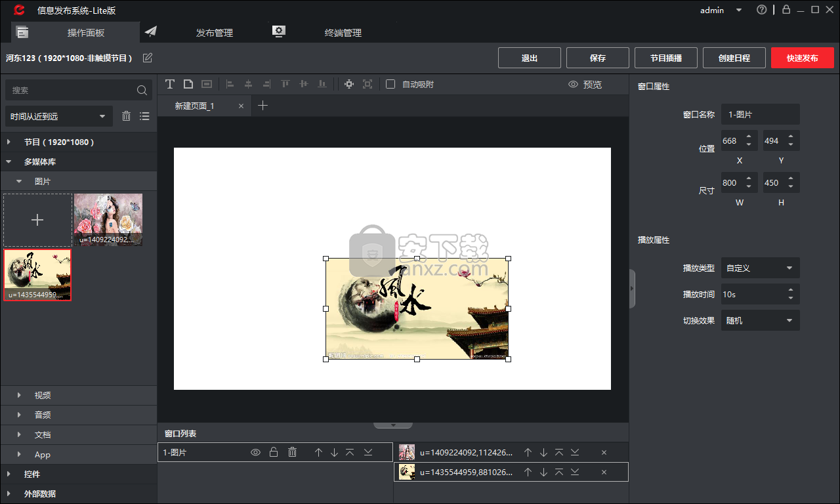Move u=1409224092 item down
The height and width of the screenshot is (504, 840).
(x=543, y=452)
